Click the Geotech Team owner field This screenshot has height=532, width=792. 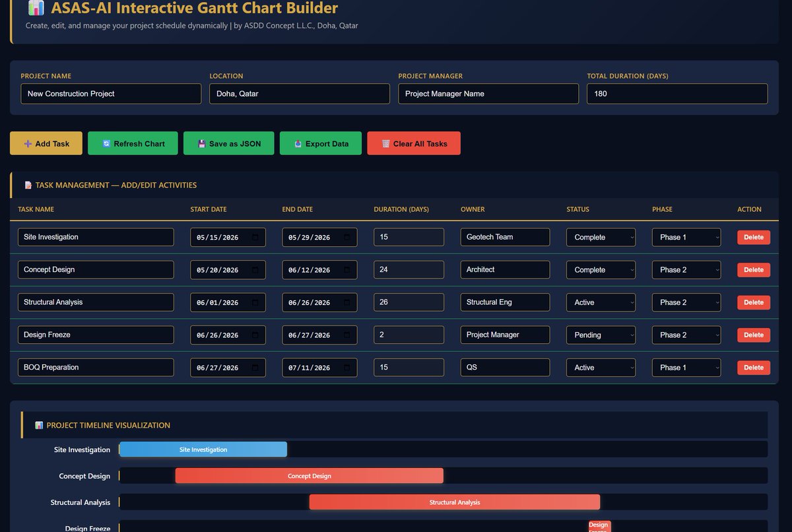[505, 237]
